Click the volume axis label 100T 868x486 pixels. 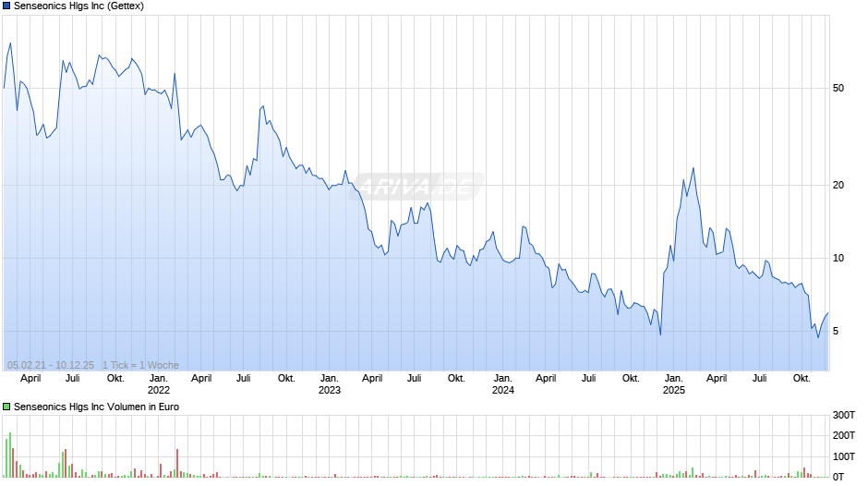844,456
